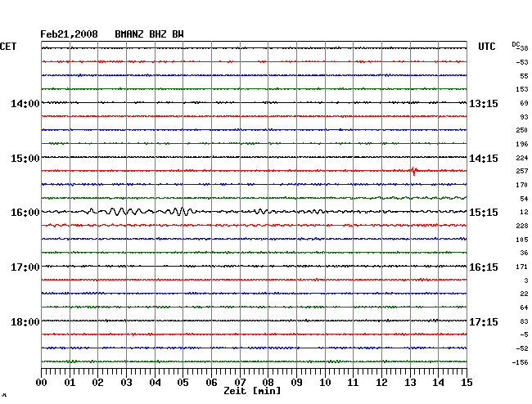Click the red spike event near minute 13

coord(414,171)
